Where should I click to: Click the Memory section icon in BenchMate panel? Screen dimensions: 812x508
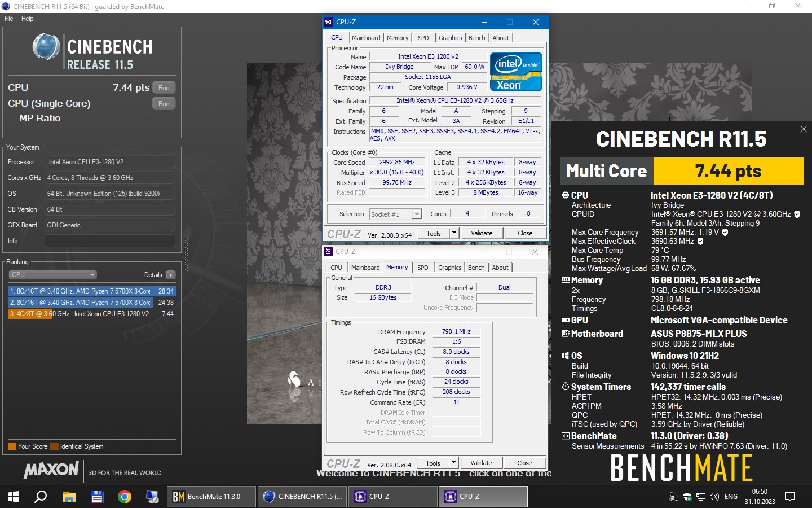coord(566,280)
